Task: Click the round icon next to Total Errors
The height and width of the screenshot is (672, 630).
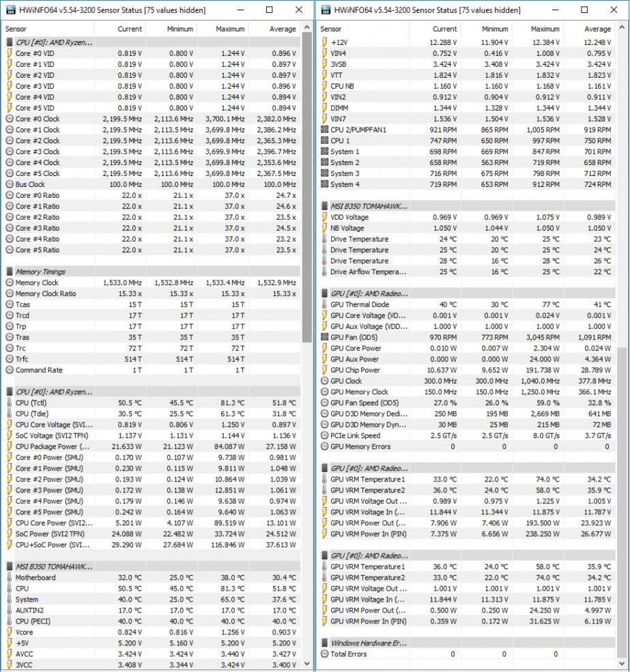Action: pyautogui.click(x=325, y=654)
